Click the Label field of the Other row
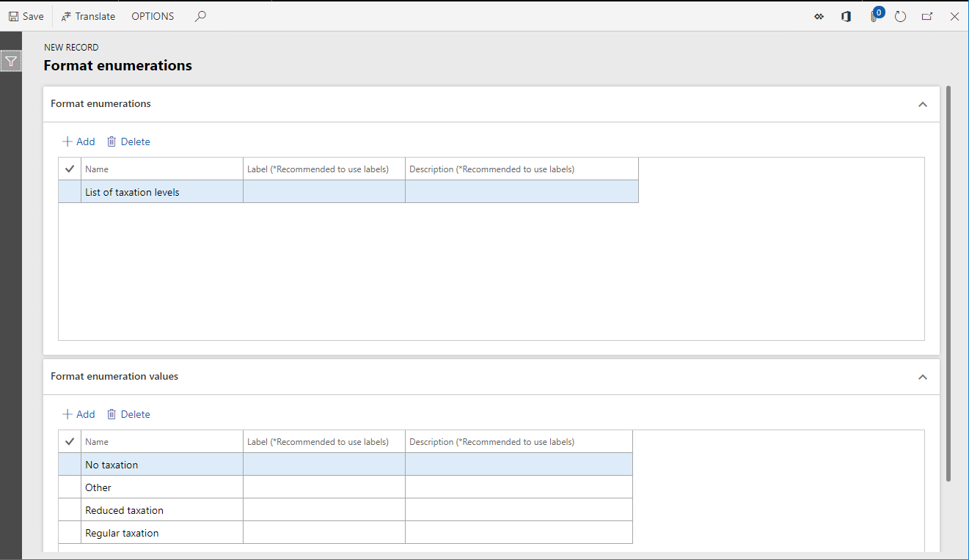 (x=323, y=487)
